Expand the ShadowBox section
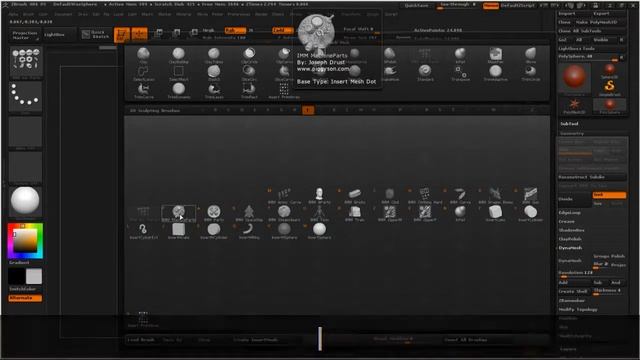The height and width of the screenshot is (360, 640). click(x=571, y=231)
